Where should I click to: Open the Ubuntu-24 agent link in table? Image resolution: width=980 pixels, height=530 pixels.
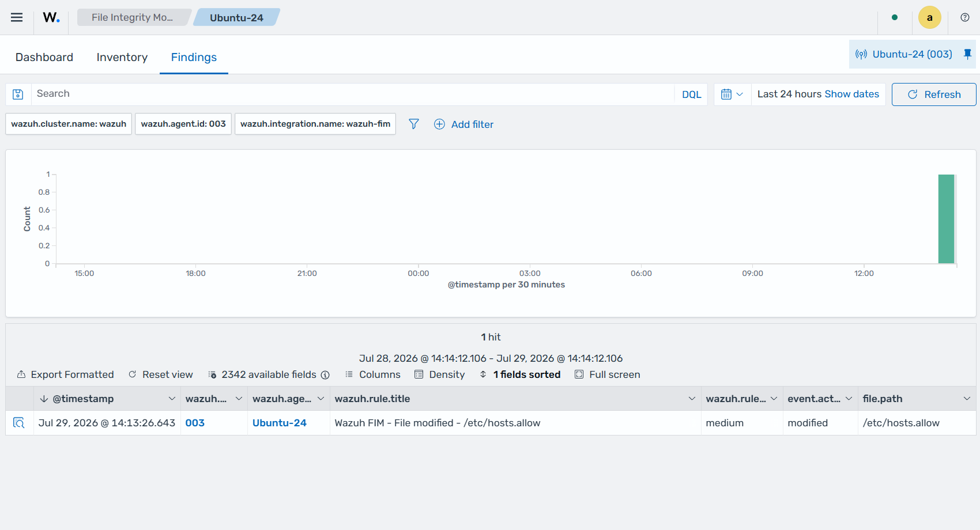280,423
